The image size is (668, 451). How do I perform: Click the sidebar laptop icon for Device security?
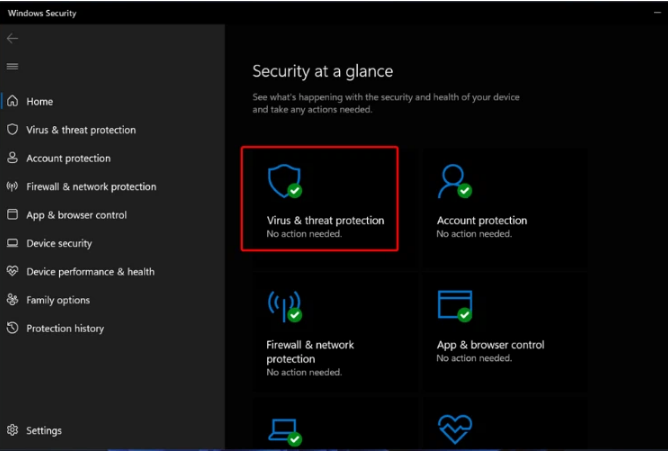[13, 243]
